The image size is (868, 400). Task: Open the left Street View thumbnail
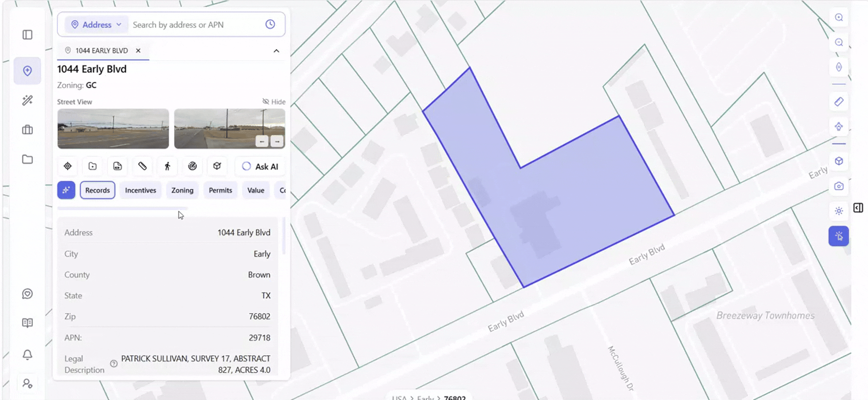click(113, 129)
